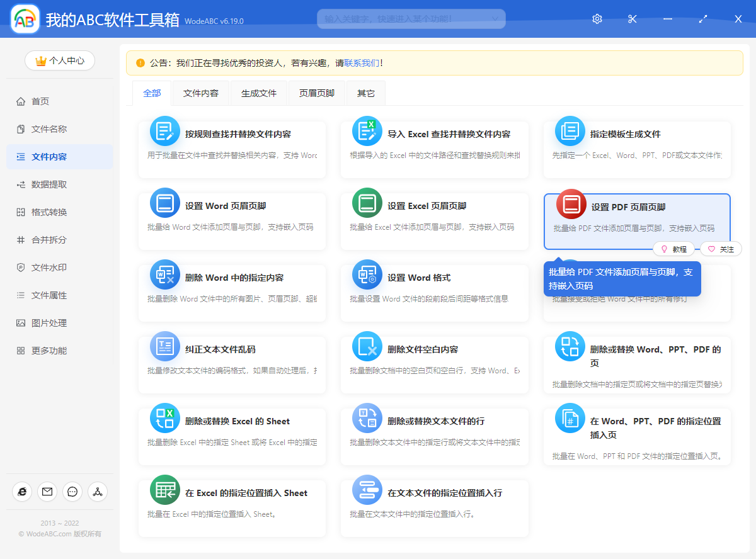Expand the search box dropdown arrow

(x=495, y=19)
